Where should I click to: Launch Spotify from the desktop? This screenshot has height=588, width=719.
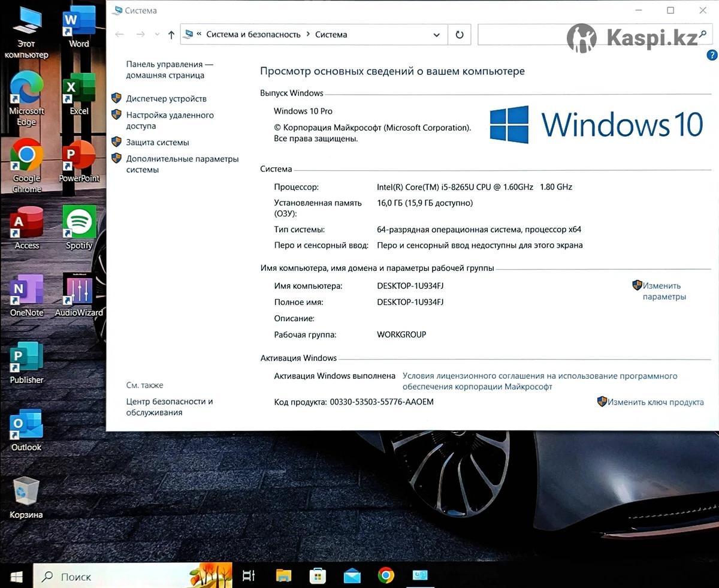78,228
